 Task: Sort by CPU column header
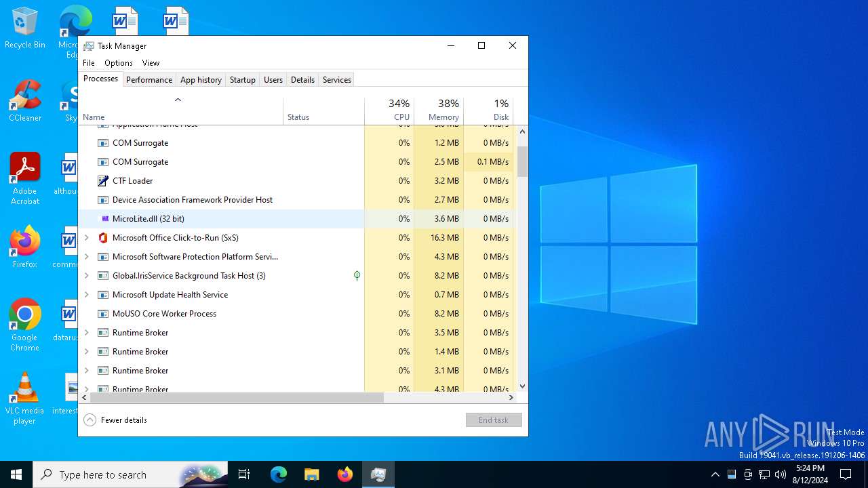(389, 111)
